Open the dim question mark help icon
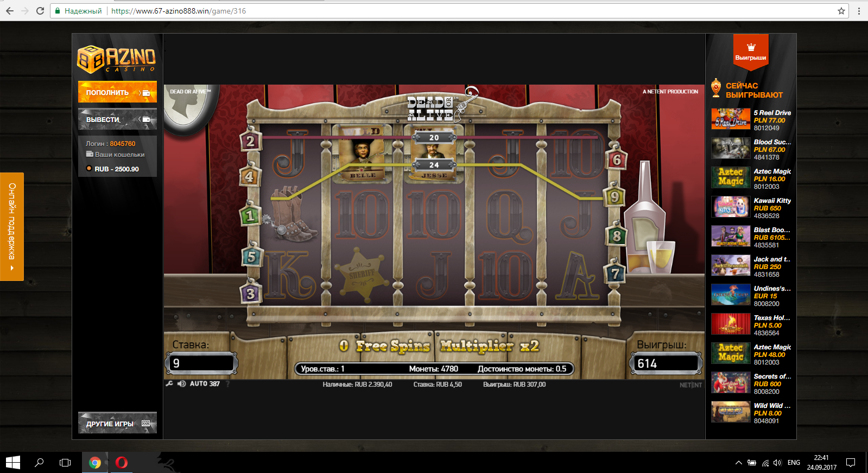This screenshot has height=473, width=868. (227, 384)
